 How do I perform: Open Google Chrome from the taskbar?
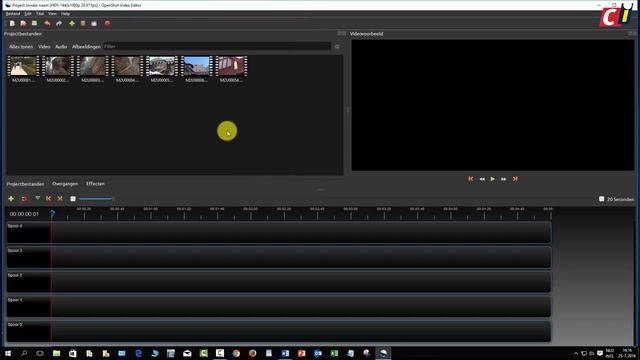coord(236,353)
